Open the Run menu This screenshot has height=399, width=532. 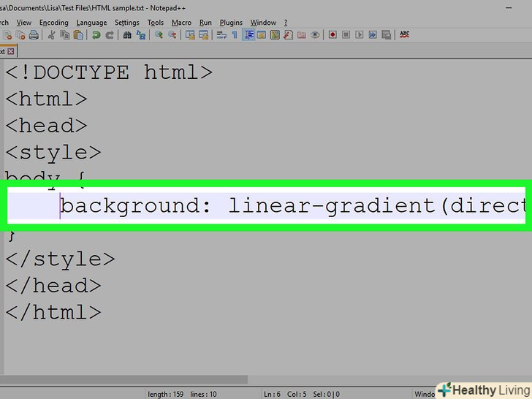click(205, 23)
